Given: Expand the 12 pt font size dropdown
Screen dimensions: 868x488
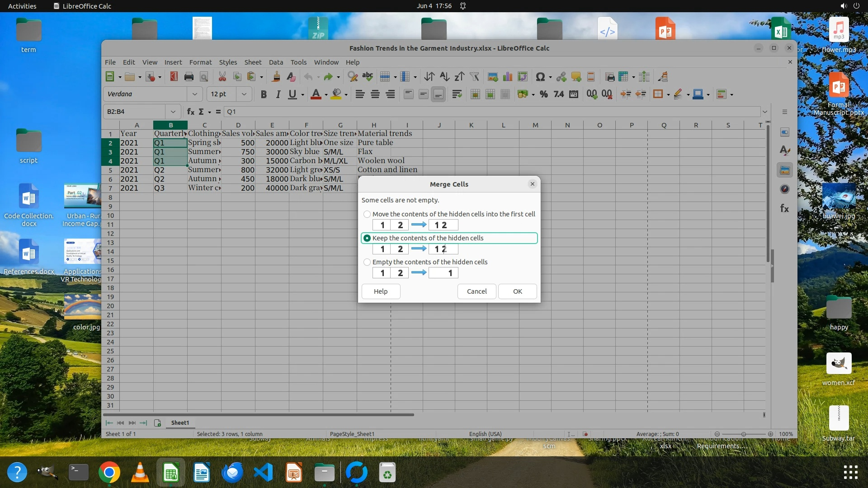Looking at the screenshot, I should coord(244,94).
